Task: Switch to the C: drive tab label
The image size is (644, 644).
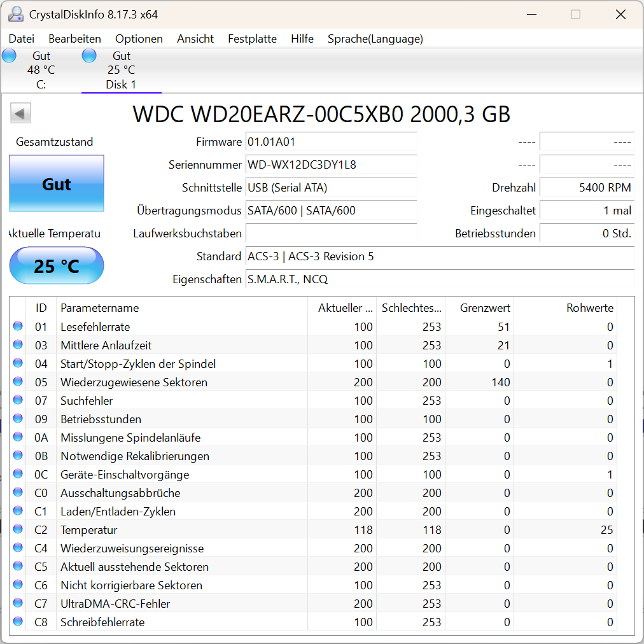Action: click(41, 85)
